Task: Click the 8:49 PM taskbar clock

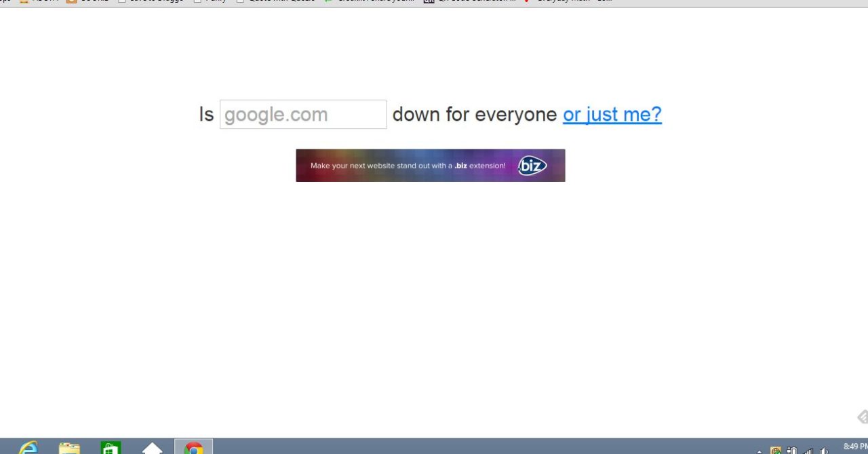Action: [855, 447]
